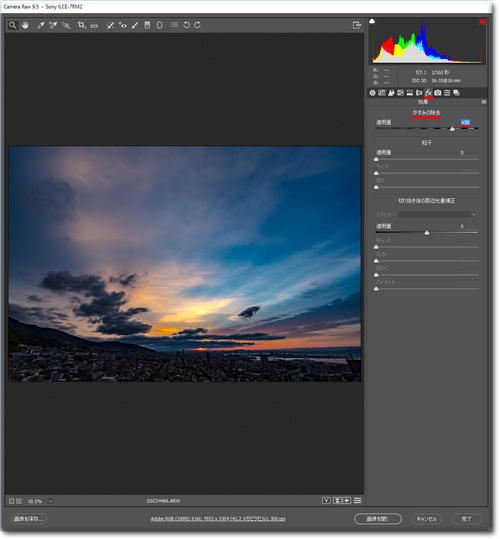The height and width of the screenshot is (539, 500).
Task: Open the Adobe RGB workflow options link
Action: click(218, 519)
